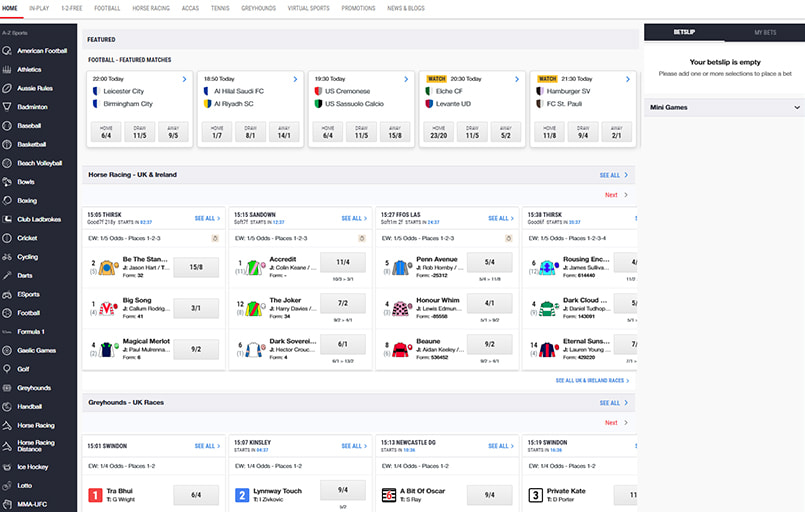Click Watch badge on Elche CF match
The width and height of the screenshot is (805, 512).
[436, 78]
